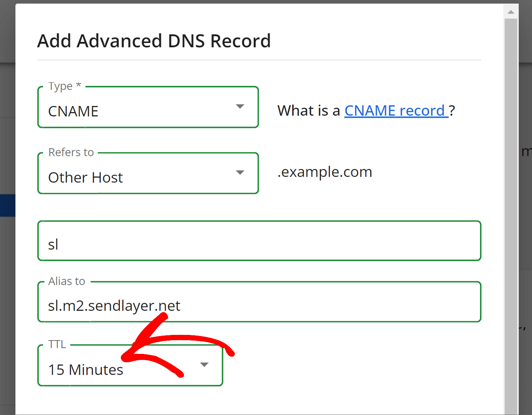Click the .example.com domain suffix text
This screenshot has width=532, height=415.
325,172
